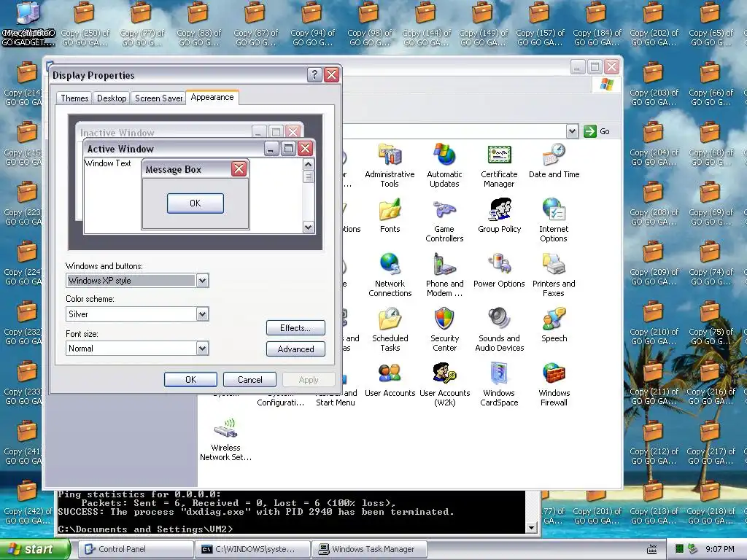The height and width of the screenshot is (560, 747).
Task: Open Sounds and Audio Devices icon
Action: pos(499,330)
